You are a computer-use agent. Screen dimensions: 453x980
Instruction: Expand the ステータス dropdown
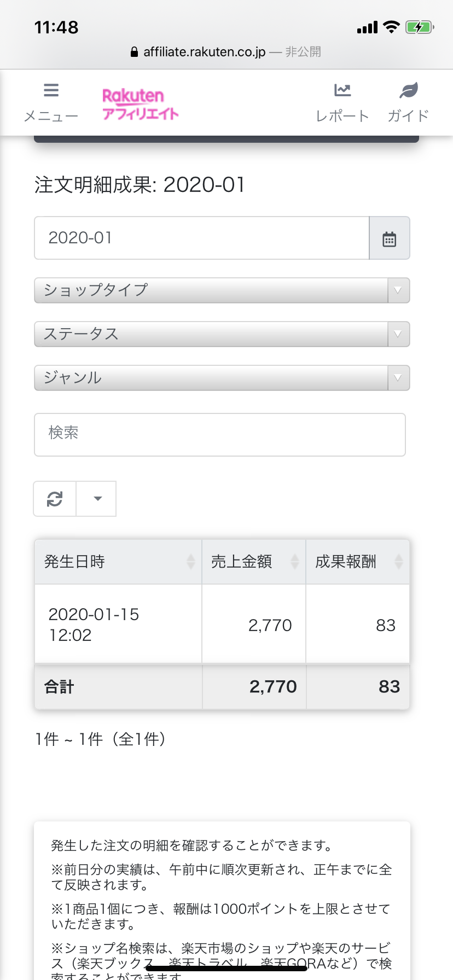pyautogui.click(x=222, y=334)
